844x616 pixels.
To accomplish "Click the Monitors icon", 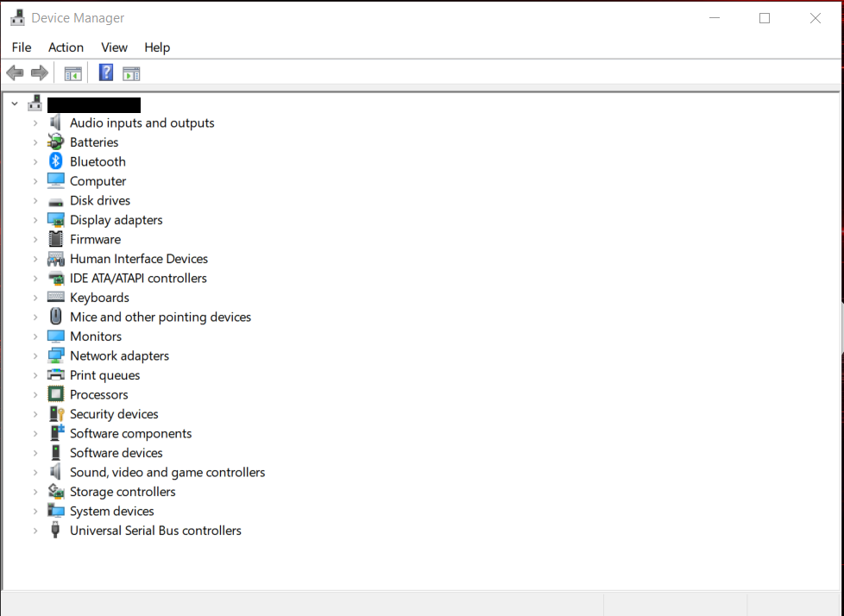I will 55,336.
